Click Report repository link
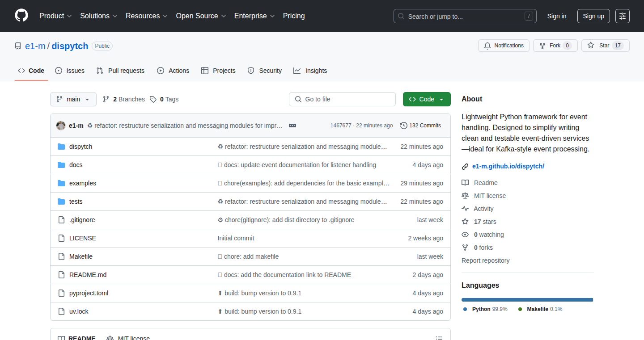Viewport: 644px width, 340px height. (485, 260)
